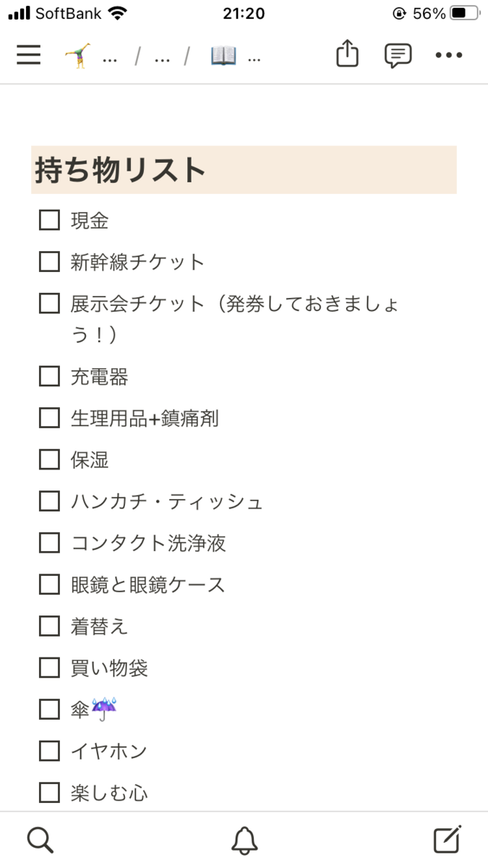This screenshot has height=868, width=488.
Task: Check the 現金 checkbox
Action: [x=49, y=220]
